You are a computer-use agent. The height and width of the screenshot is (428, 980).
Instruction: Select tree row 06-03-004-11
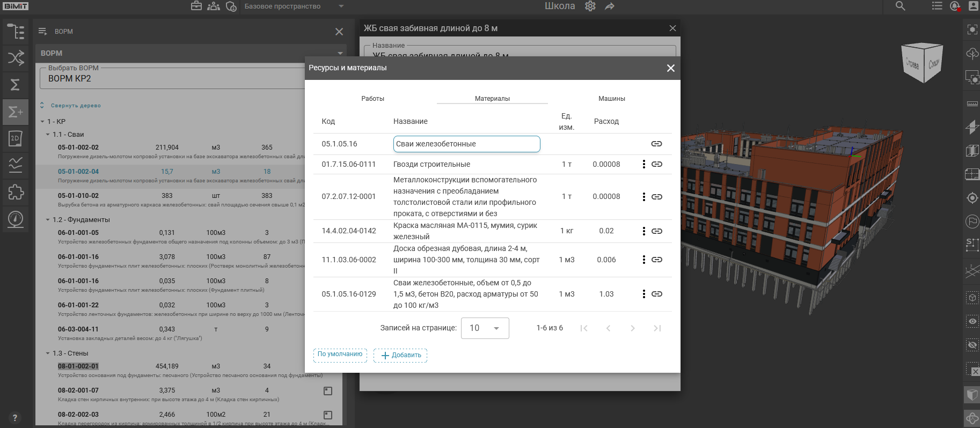[188, 333]
